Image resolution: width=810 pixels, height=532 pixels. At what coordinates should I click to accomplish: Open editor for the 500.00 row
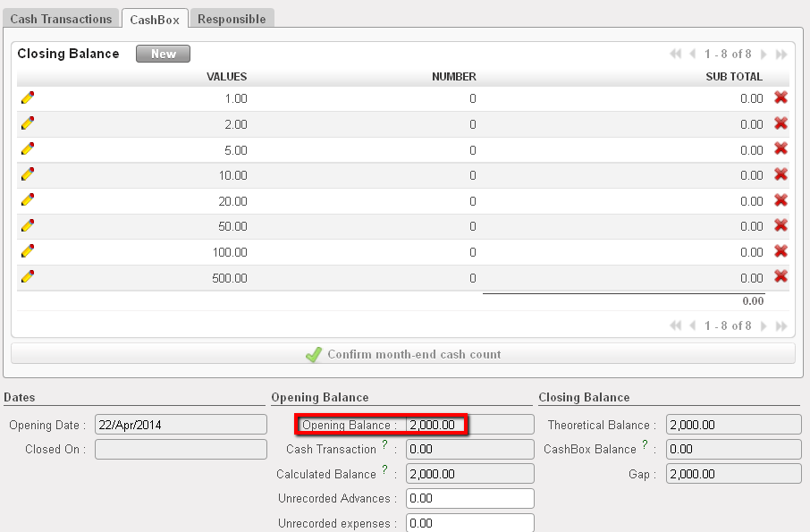coord(27,277)
